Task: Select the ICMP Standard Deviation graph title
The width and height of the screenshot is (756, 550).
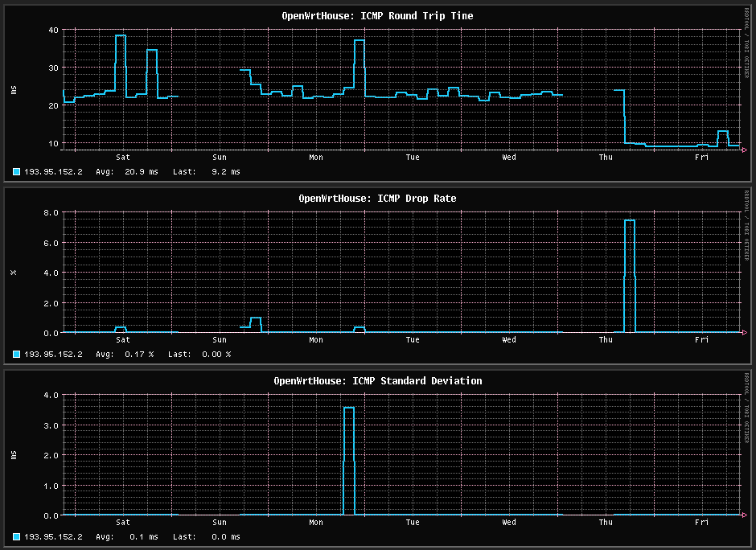Action: tap(377, 381)
